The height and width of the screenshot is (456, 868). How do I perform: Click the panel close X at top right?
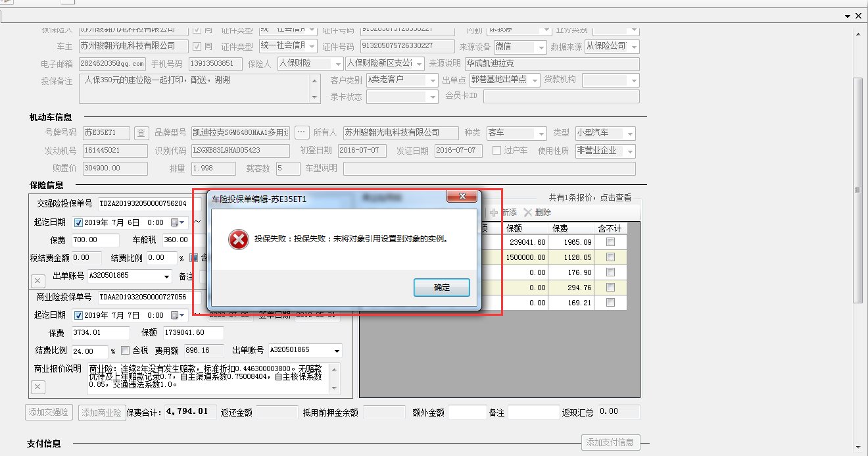click(858, 15)
